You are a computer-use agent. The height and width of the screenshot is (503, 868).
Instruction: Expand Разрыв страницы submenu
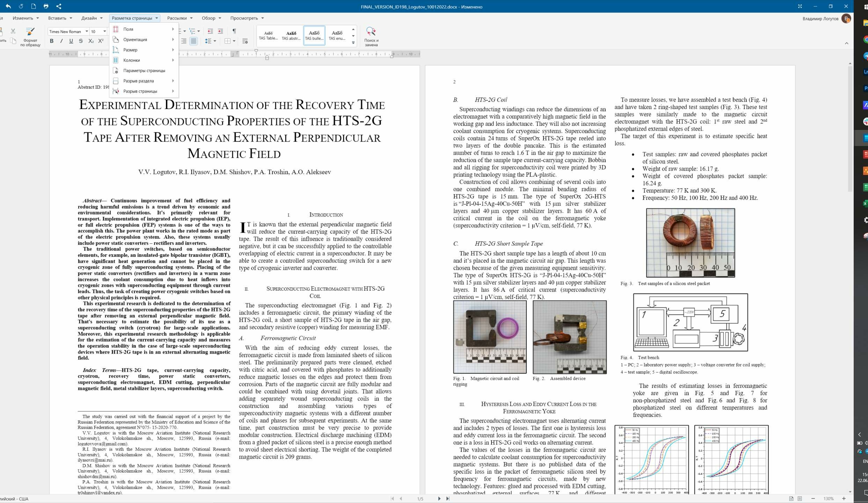(144, 91)
